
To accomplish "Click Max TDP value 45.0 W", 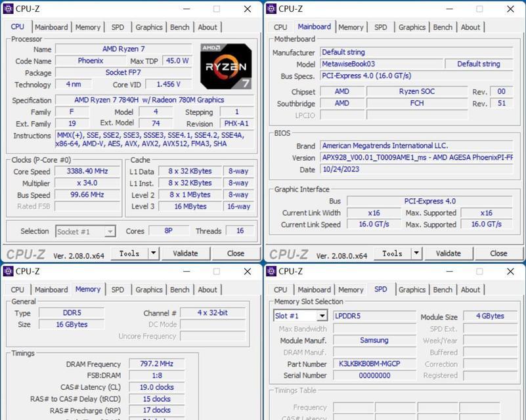I will pos(177,60).
